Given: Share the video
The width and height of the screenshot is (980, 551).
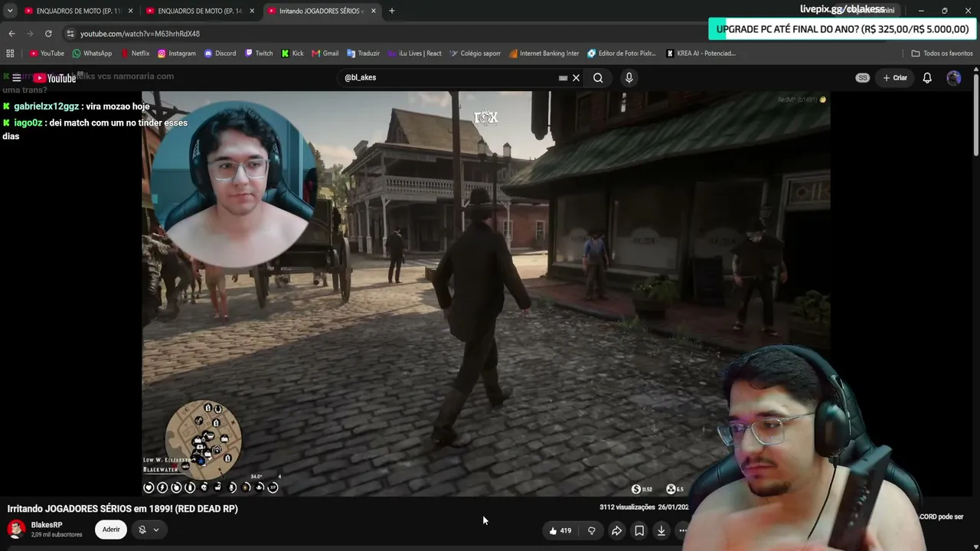Looking at the screenshot, I should (x=616, y=530).
